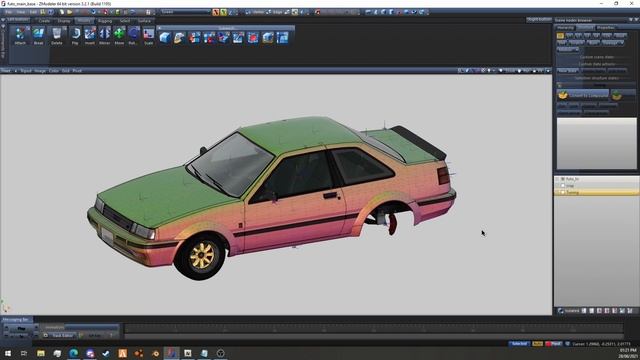This screenshot has width=640, height=360.
Task: Open File Explorer from the taskbar
Action: pos(41,353)
